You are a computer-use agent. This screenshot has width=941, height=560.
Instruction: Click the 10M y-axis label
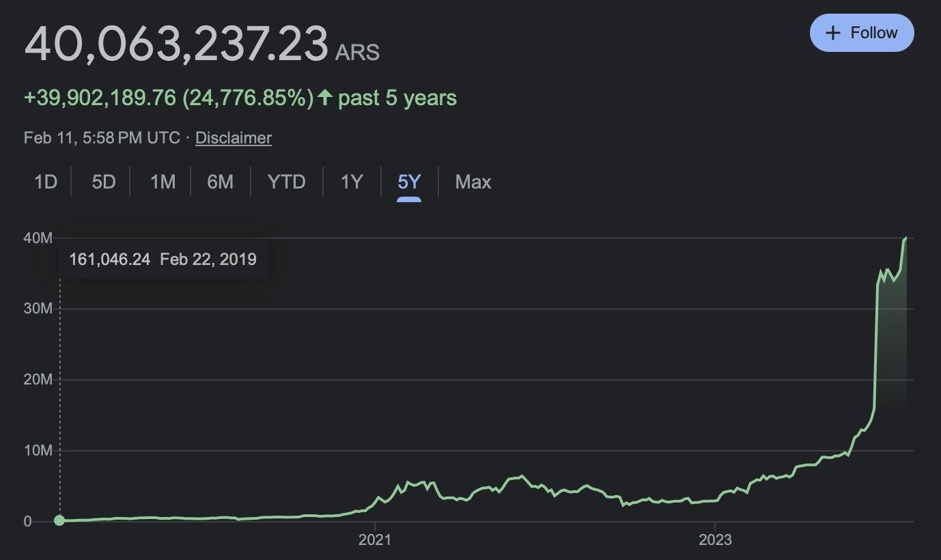click(38, 451)
